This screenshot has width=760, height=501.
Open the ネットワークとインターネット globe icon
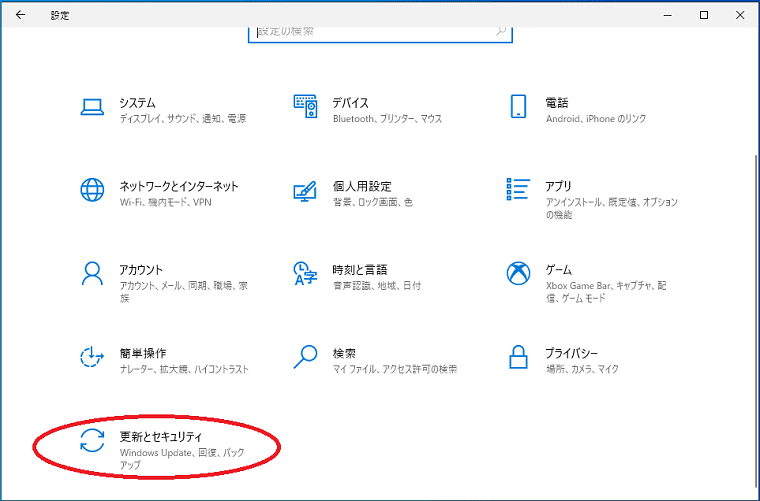[x=92, y=190]
